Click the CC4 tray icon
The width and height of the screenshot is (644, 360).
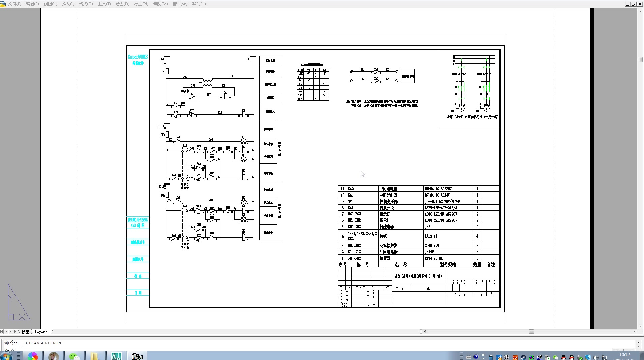[515, 357]
